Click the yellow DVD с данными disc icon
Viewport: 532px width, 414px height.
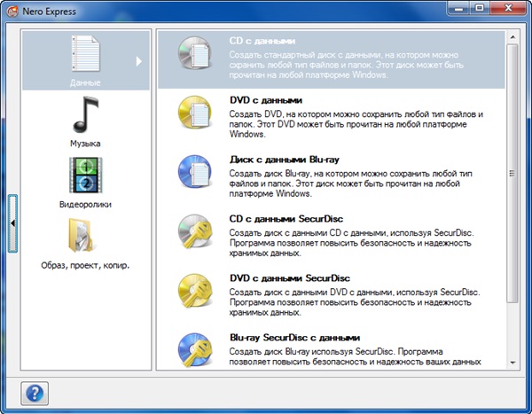195,113
